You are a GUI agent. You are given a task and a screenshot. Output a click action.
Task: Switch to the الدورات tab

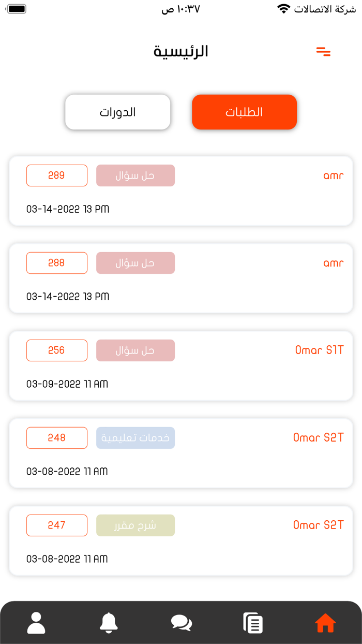tap(118, 112)
